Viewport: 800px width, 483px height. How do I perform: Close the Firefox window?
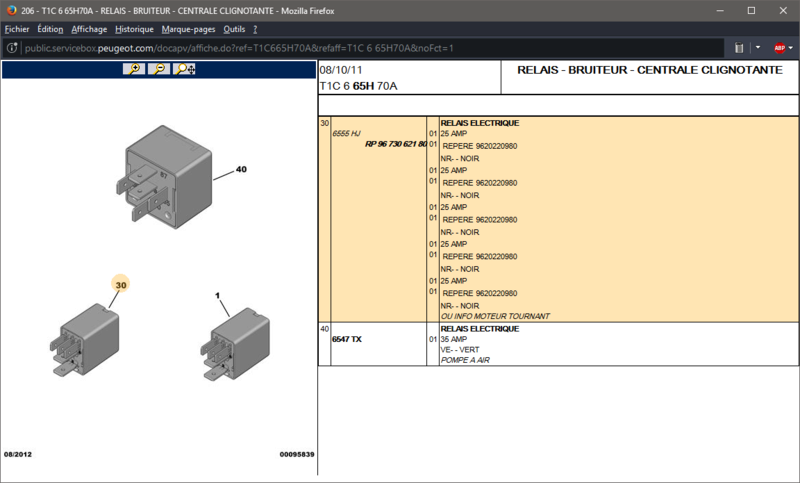pyautogui.click(x=783, y=10)
